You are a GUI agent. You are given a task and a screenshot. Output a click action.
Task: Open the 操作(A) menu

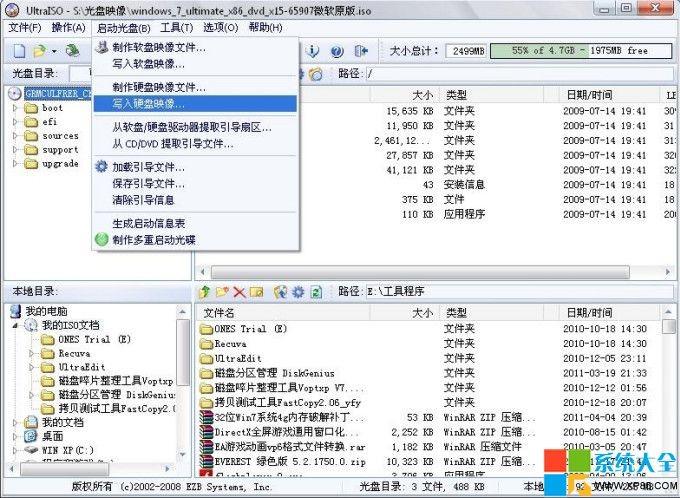tap(68, 28)
